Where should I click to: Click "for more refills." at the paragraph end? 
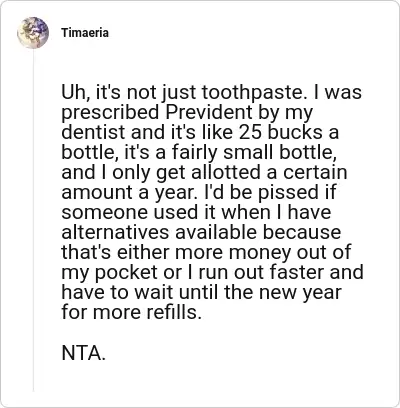pyautogui.click(x=132, y=312)
